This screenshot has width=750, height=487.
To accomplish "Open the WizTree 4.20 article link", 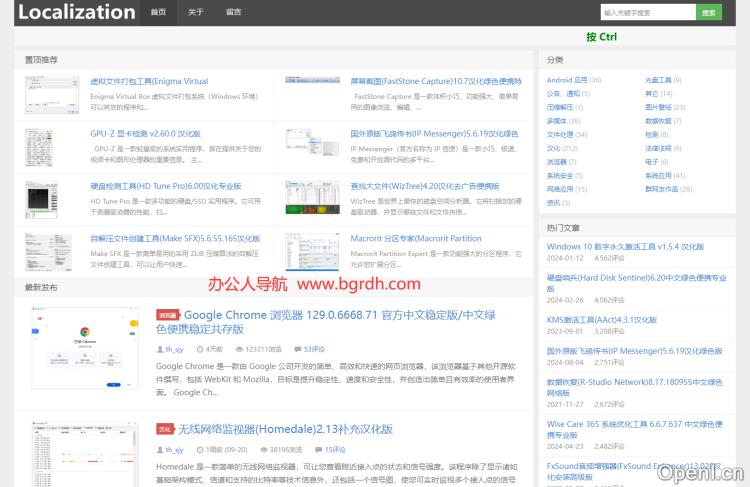I will point(425,186).
